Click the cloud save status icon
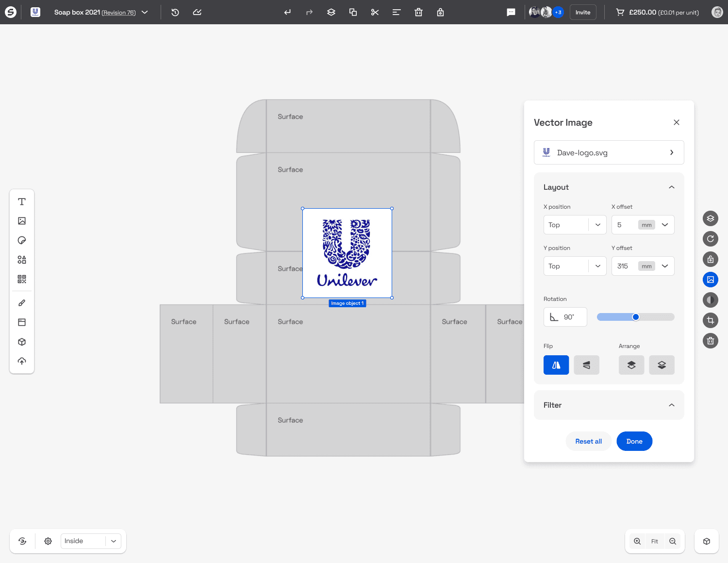728x563 pixels. click(197, 12)
